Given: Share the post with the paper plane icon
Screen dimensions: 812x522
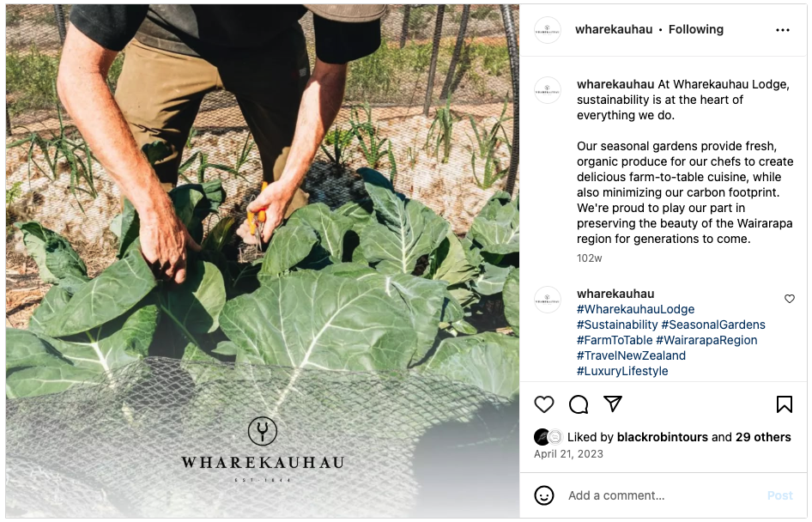Looking at the screenshot, I should [x=613, y=404].
